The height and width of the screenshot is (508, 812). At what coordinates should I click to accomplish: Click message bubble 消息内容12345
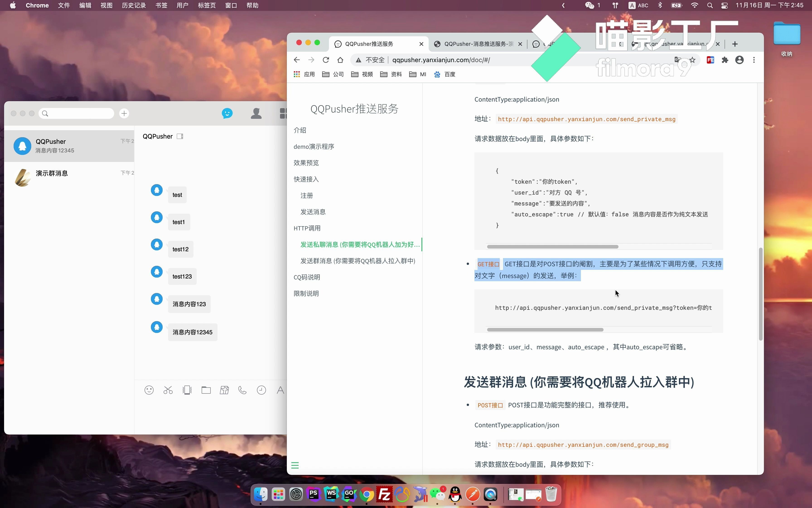point(193,332)
